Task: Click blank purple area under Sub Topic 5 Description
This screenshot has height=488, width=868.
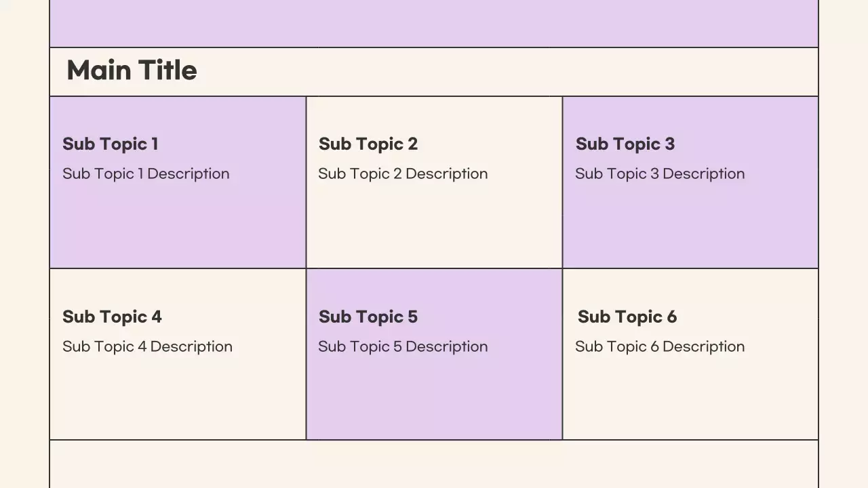Action: coord(434,400)
